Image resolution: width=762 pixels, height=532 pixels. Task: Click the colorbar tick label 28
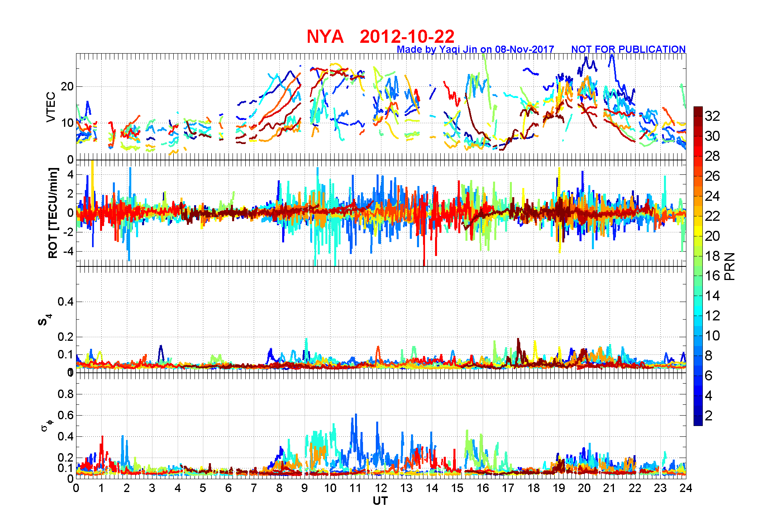coord(712,156)
